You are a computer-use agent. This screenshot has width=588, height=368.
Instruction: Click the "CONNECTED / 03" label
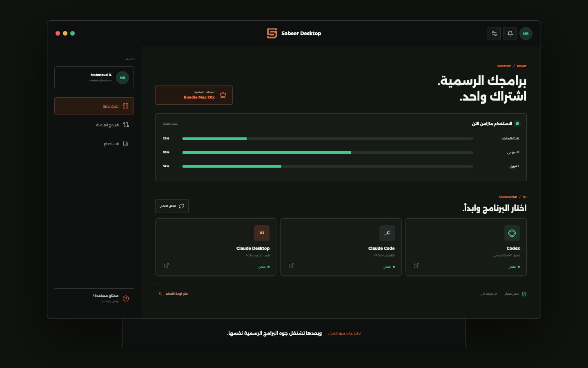[x=513, y=197]
